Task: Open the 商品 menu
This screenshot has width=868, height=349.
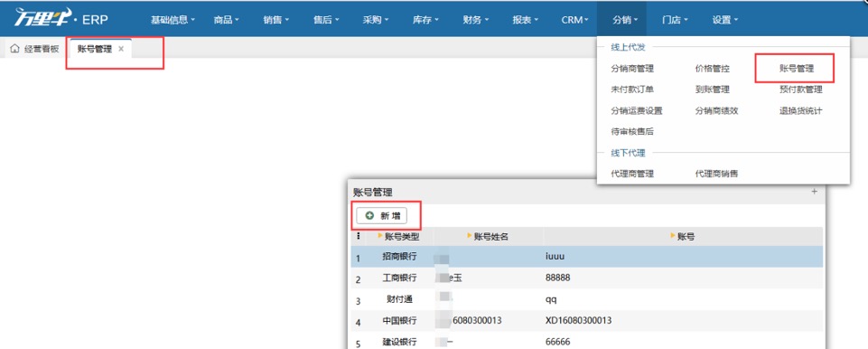Action: pyautogui.click(x=226, y=20)
